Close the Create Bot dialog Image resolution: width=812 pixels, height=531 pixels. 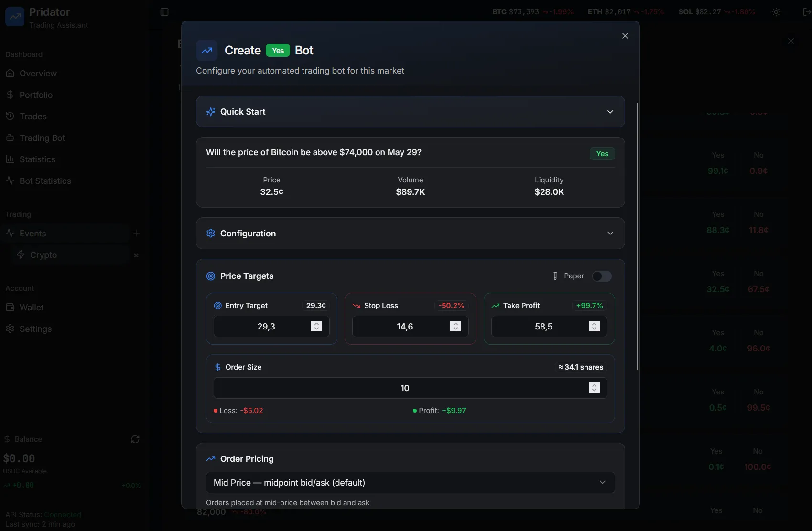tap(625, 36)
